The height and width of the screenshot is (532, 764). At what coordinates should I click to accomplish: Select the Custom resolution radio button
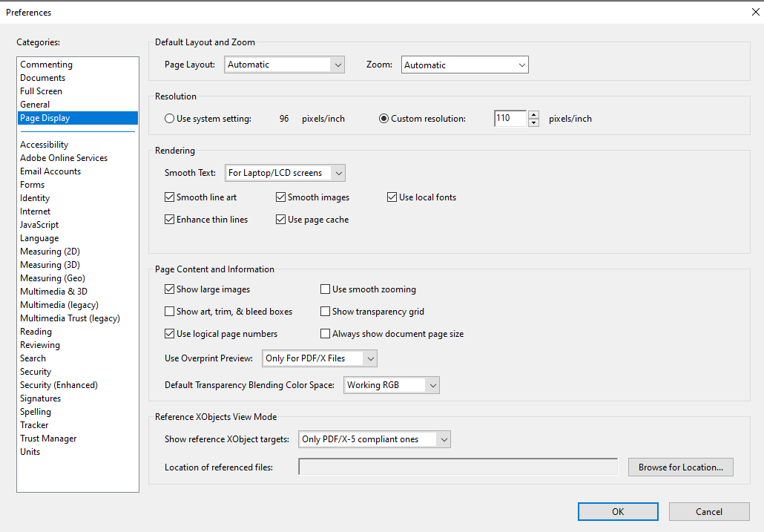pos(384,118)
